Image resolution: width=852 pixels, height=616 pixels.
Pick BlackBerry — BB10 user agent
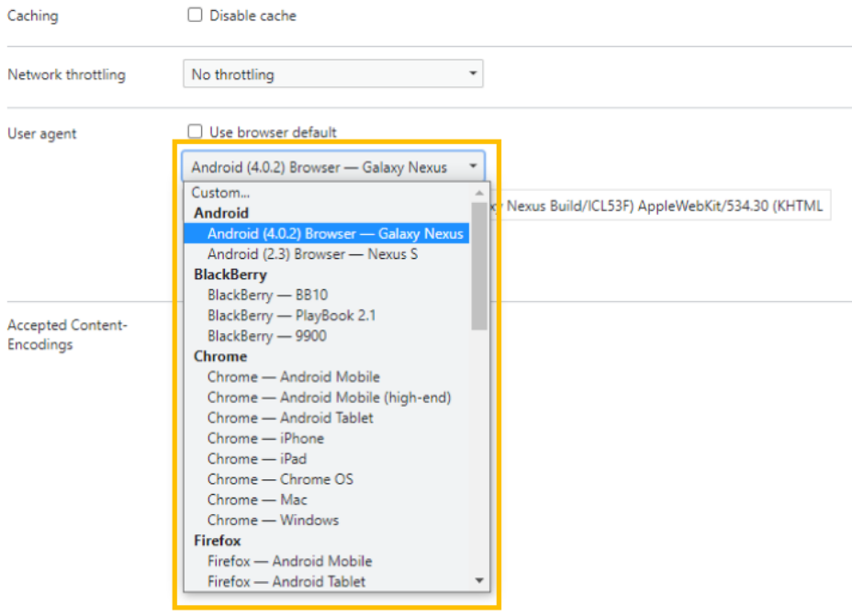click(x=267, y=295)
